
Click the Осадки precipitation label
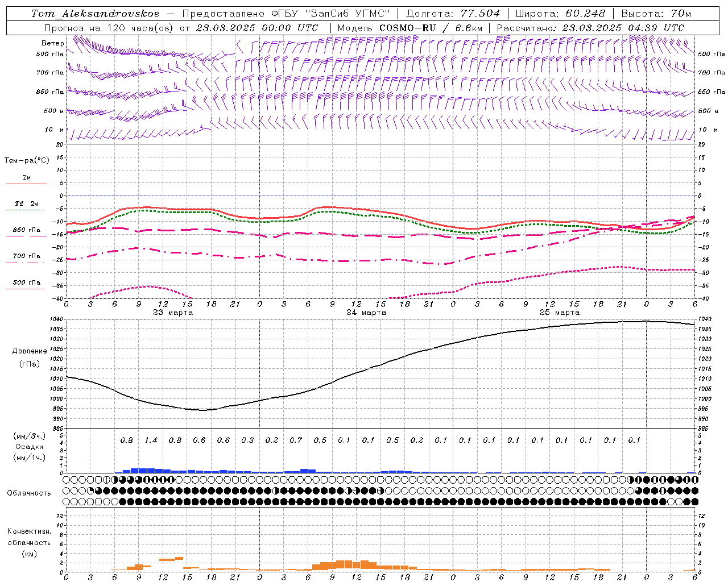30,447
